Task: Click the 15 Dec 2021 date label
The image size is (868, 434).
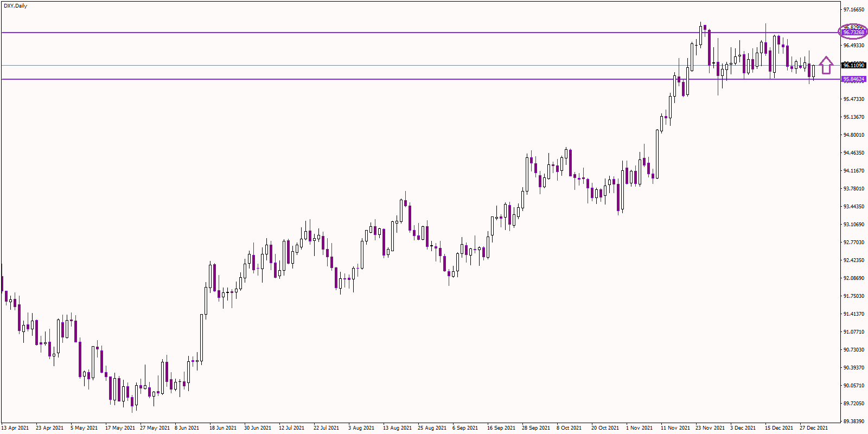Action: [779, 428]
